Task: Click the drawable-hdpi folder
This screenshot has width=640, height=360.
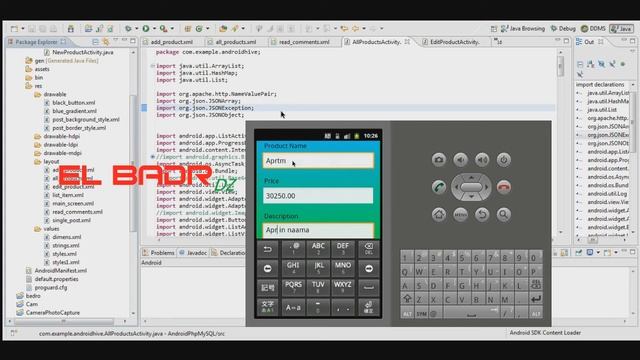Action: click(57, 136)
